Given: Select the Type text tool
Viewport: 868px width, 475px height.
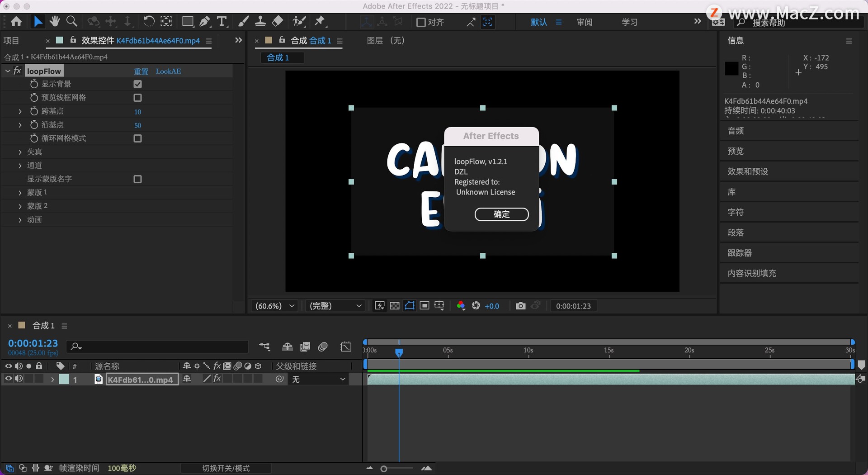Looking at the screenshot, I should pos(222,22).
